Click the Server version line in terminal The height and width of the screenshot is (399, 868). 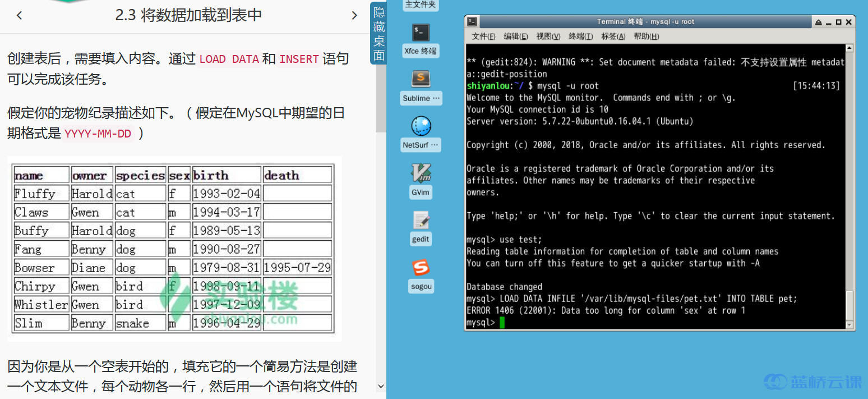click(580, 121)
